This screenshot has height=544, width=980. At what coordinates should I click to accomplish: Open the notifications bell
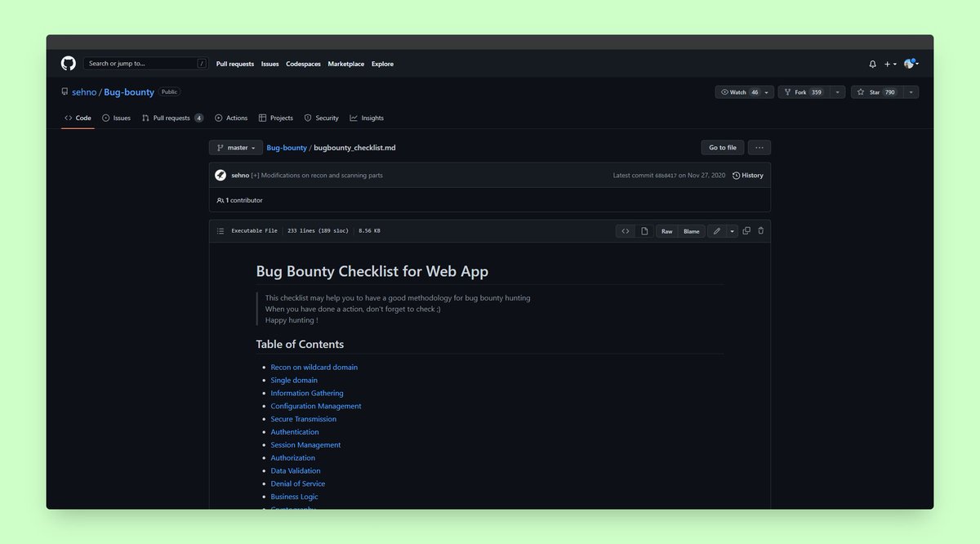tap(872, 64)
